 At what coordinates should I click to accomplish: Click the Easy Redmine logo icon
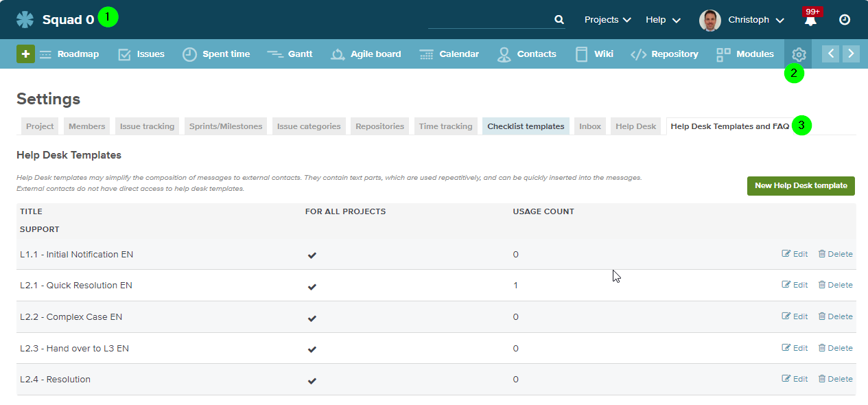tap(25, 19)
